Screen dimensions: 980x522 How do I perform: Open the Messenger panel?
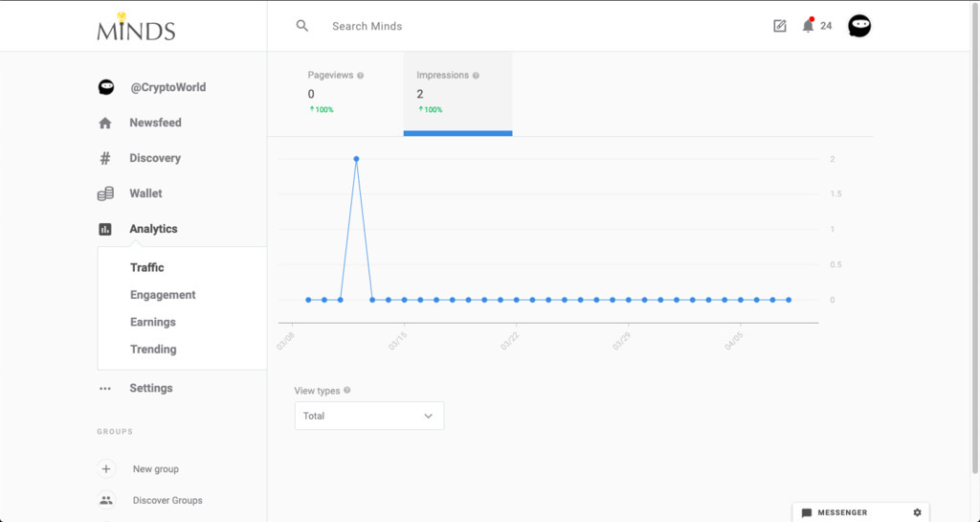coord(842,512)
